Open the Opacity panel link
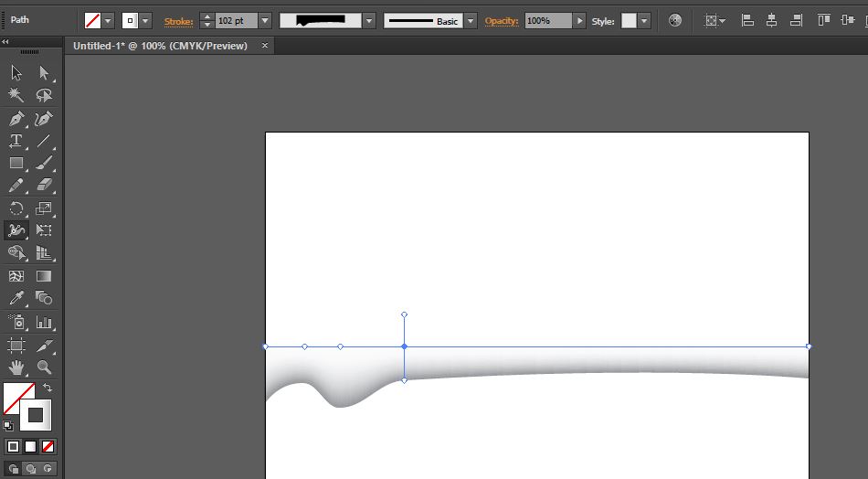The image size is (868, 479). (502, 21)
